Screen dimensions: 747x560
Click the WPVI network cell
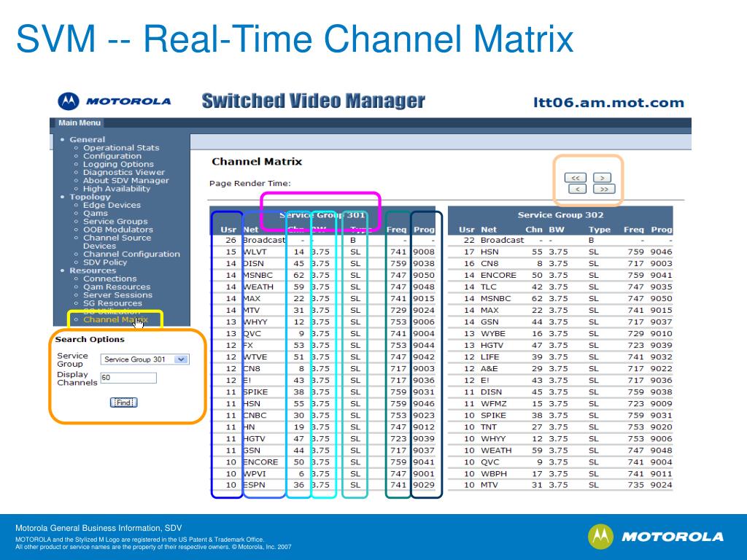click(x=255, y=474)
